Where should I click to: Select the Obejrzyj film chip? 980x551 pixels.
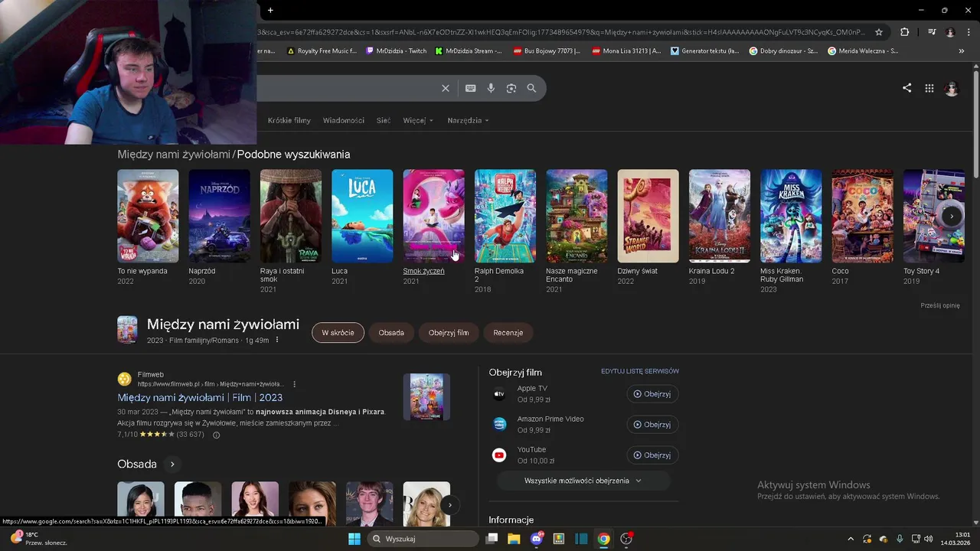click(449, 333)
